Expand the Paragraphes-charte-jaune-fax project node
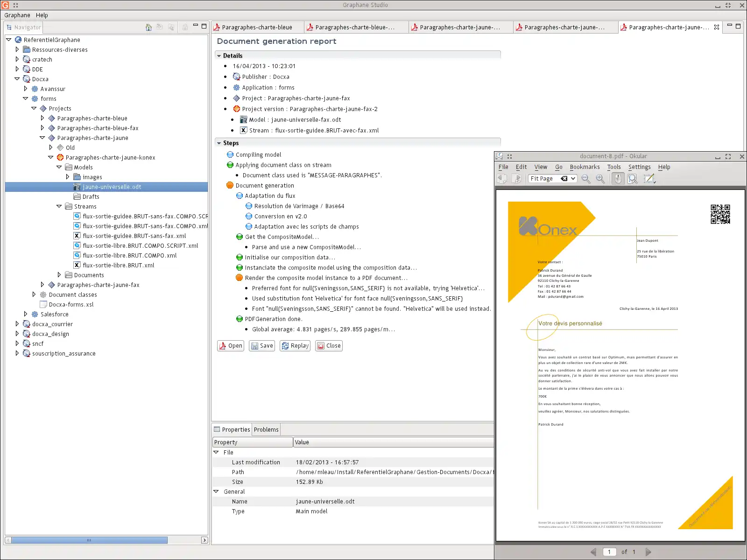Image resolution: width=747 pixels, height=560 pixels. pos(42,285)
